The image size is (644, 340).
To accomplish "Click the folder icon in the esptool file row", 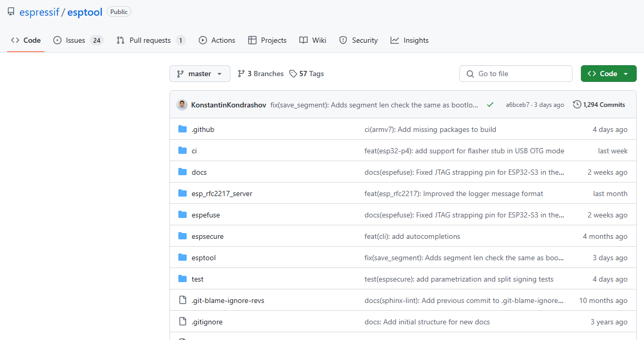I will [183, 258].
